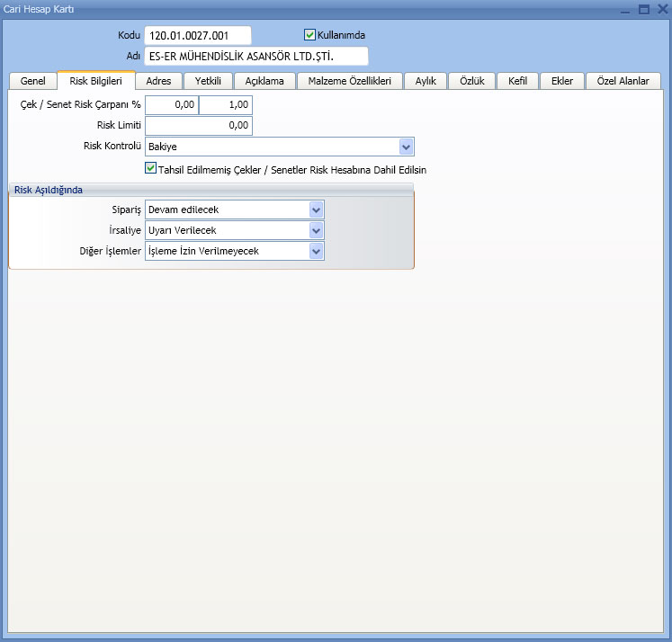This screenshot has height=642, width=672.
Task: Open the Kefil tab
Action: click(x=517, y=81)
